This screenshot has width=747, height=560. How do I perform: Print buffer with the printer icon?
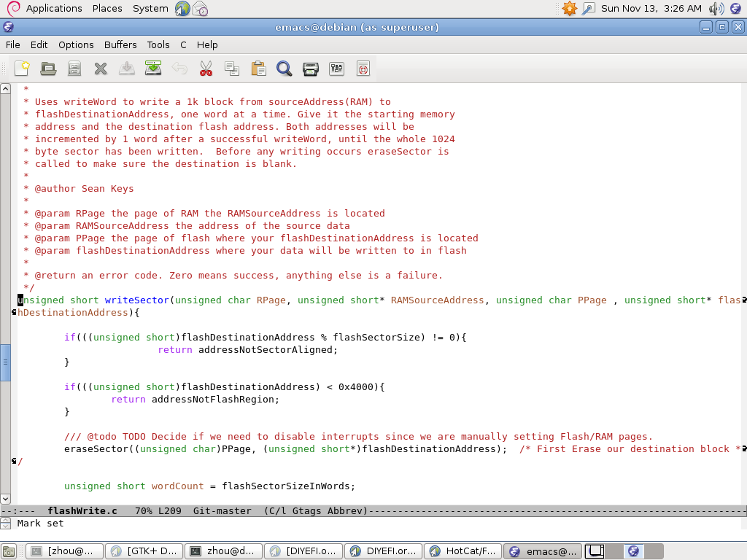click(x=311, y=69)
